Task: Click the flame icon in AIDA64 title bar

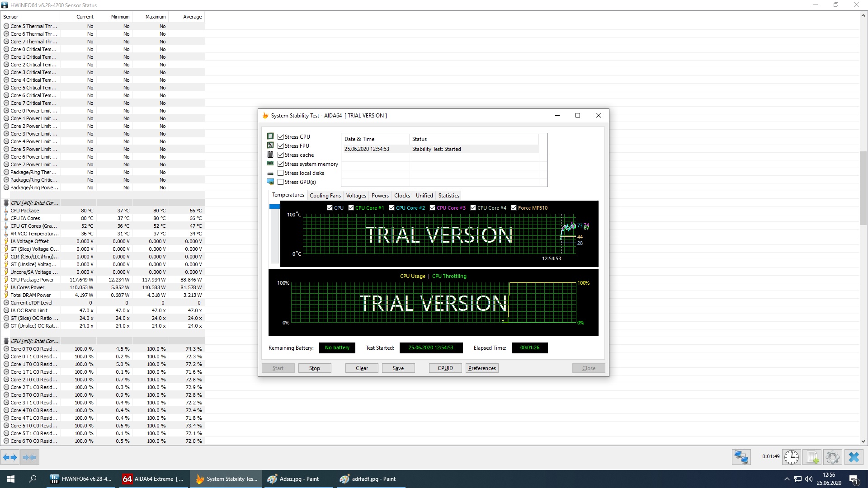Action: [x=265, y=116]
